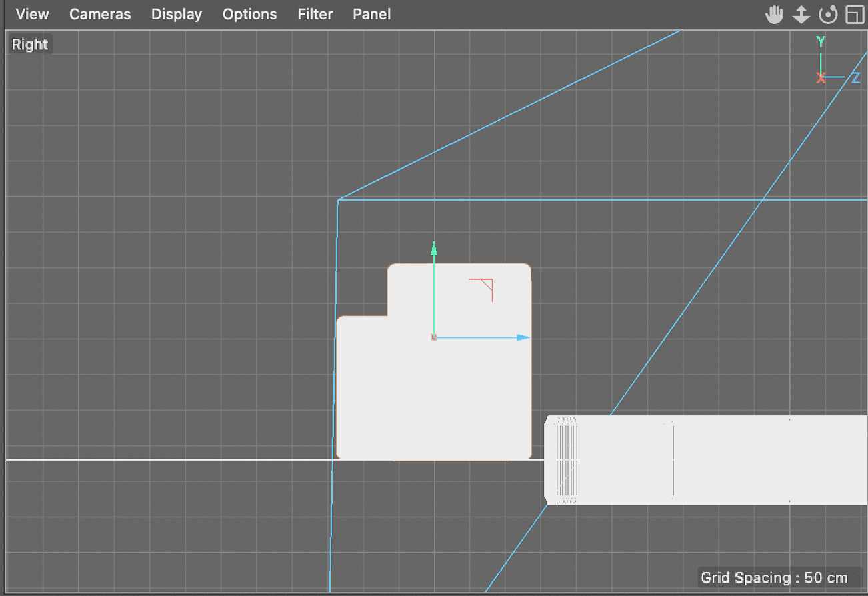Open the Panel menu
This screenshot has height=596, width=868.
point(371,14)
